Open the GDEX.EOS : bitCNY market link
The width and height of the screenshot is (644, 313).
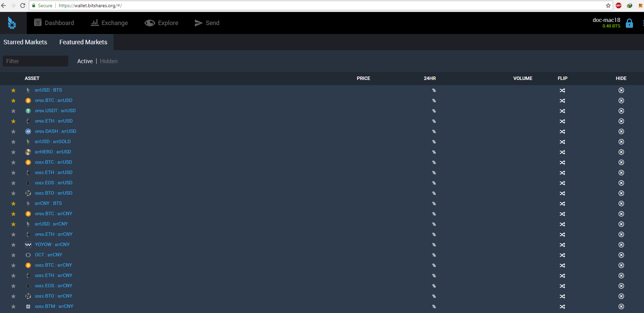[x=54, y=286]
